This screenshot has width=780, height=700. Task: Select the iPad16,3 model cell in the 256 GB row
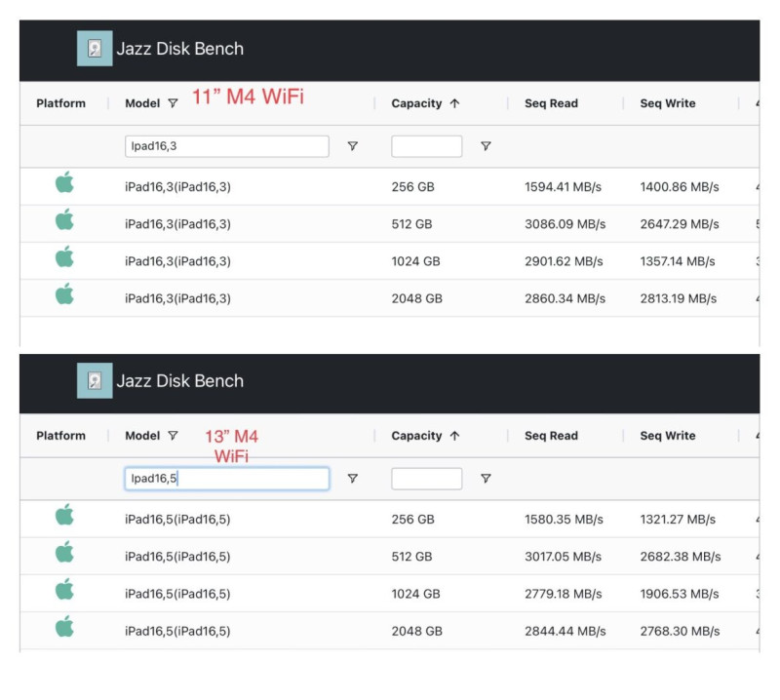(x=177, y=187)
